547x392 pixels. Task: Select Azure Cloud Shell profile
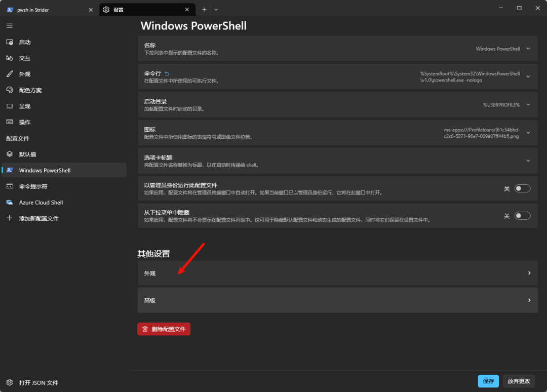64,202
